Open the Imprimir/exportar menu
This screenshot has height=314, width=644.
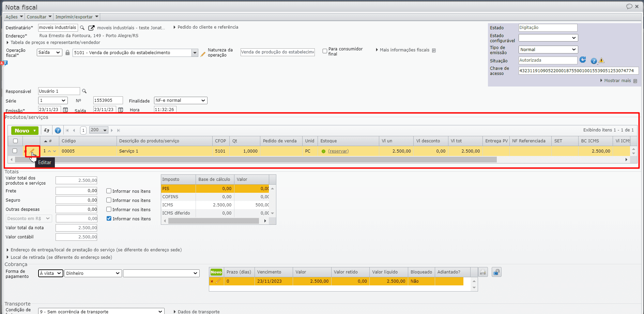[77, 17]
